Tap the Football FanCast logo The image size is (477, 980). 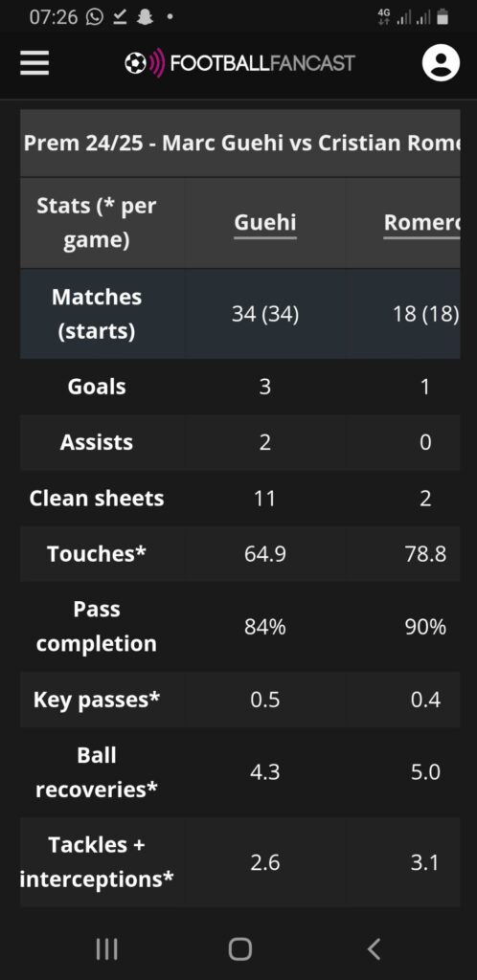point(239,63)
